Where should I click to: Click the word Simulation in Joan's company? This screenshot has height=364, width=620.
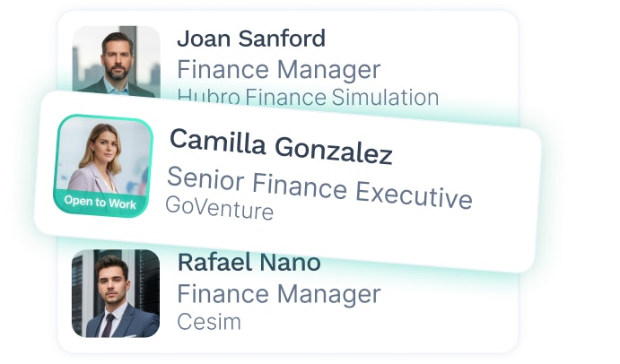tap(385, 97)
